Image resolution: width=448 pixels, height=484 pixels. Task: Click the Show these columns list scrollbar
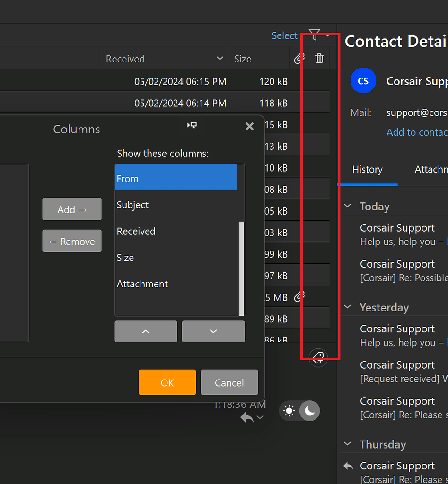pyautogui.click(x=241, y=267)
